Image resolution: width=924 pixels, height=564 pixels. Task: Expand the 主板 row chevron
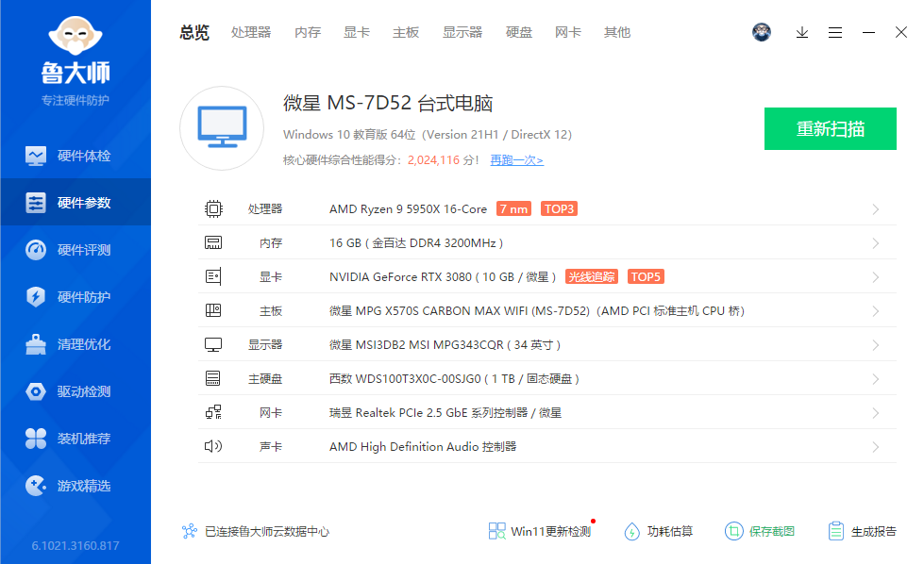click(x=876, y=311)
